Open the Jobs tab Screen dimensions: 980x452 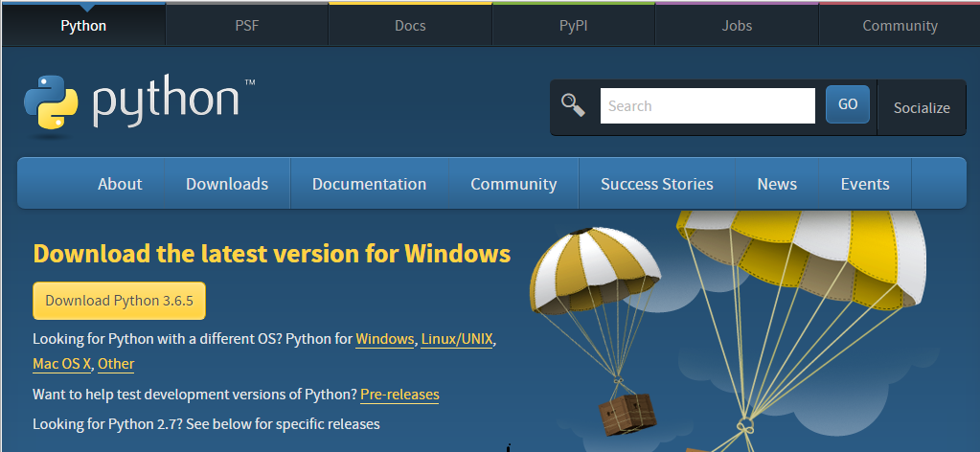pos(737,26)
